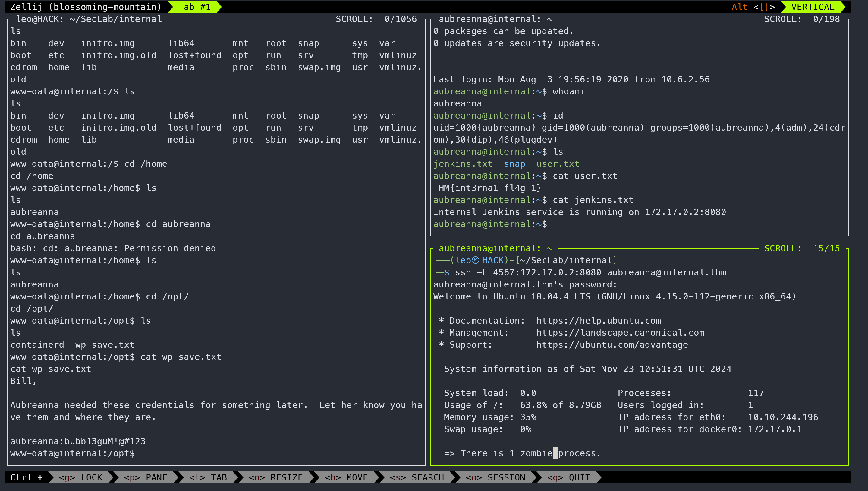The image size is (868, 491).
Task: Click the 'Permission denied' bash error line
Action: click(113, 248)
